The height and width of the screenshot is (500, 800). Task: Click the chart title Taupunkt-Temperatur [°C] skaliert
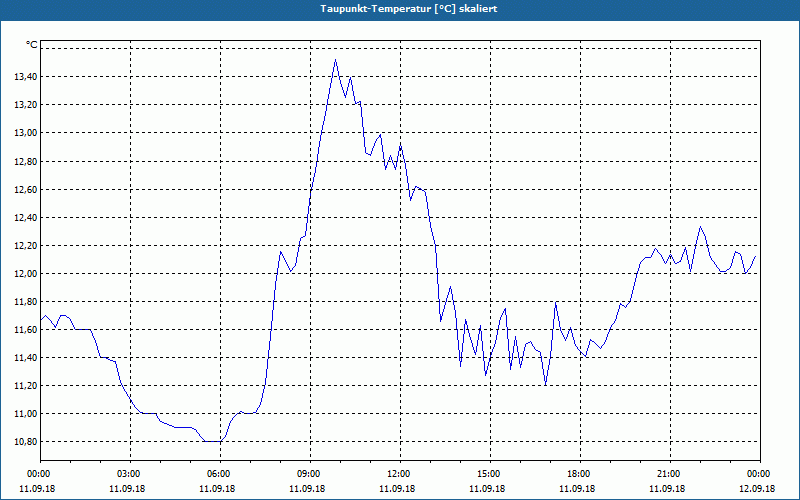(409, 9)
